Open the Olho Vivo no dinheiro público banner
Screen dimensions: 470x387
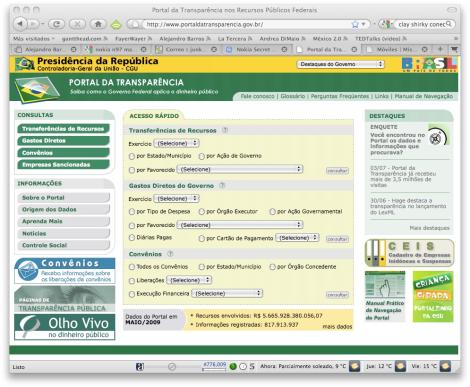pos(65,327)
